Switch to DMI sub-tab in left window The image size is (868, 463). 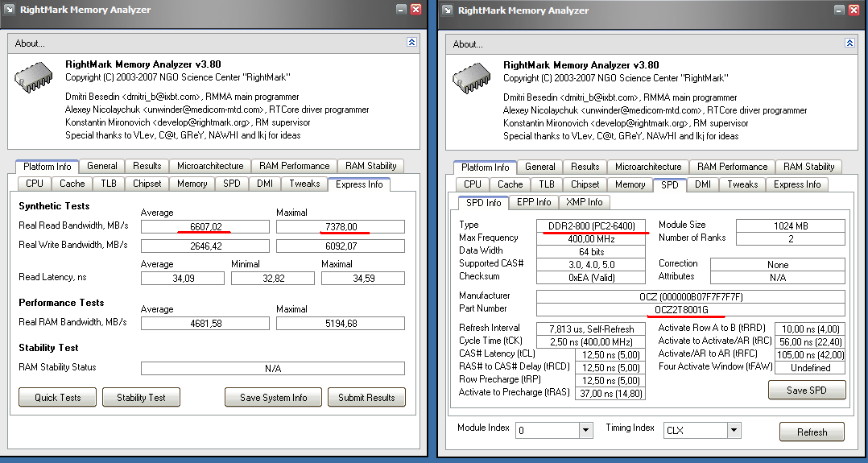(x=265, y=184)
